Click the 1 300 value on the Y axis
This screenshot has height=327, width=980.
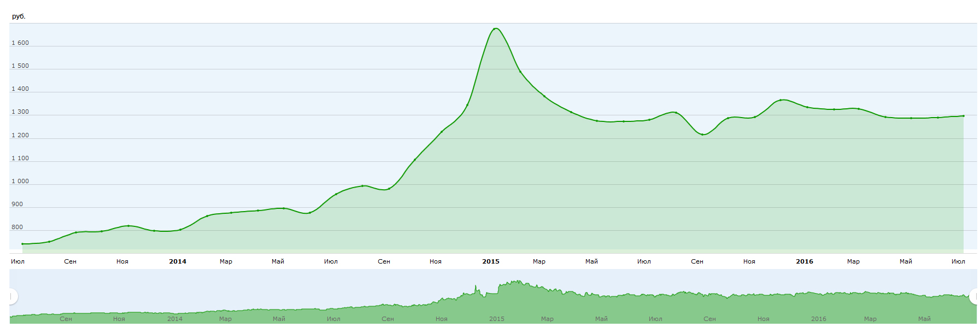pyautogui.click(x=20, y=112)
